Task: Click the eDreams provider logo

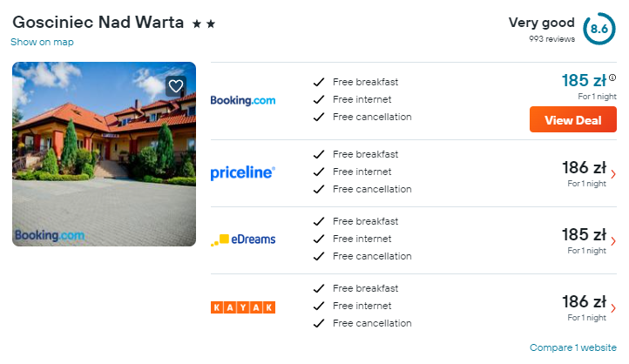Action: click(x=243, y=239)
